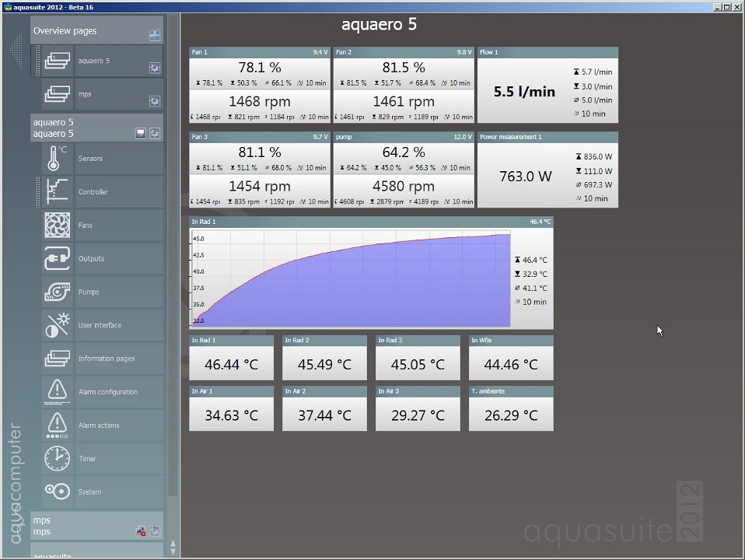Open Outputs via the plug icon
This screenshot has height=560, width=745.
[57, 258]
